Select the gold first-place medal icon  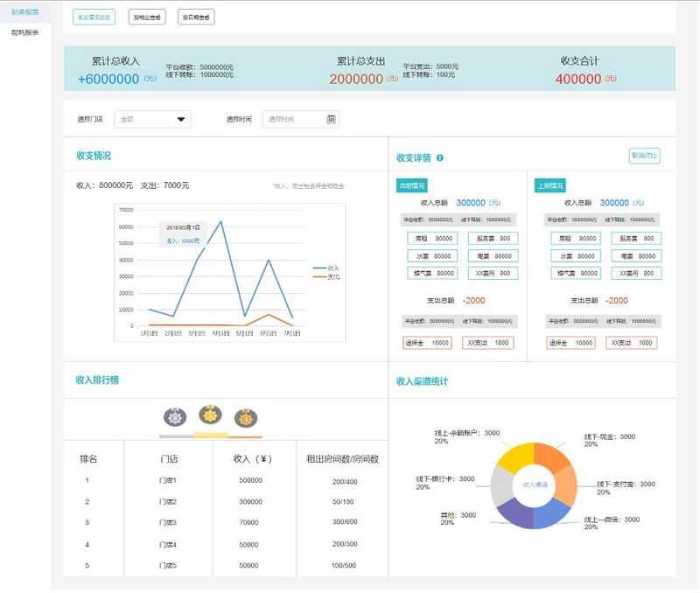pyautogui.click(x=208, y=417)
